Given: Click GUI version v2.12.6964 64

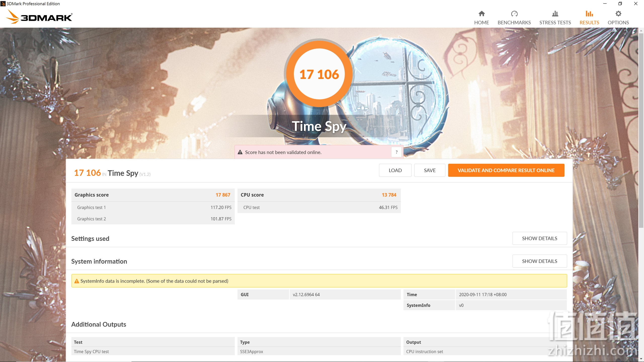Looking at the screenshot, I should (306, 294).
